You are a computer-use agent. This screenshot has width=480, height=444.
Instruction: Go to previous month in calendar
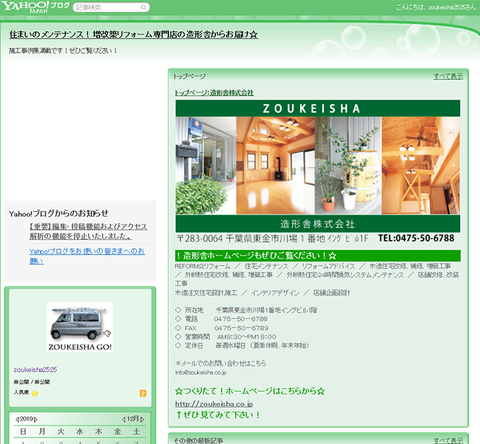click(124, 419)
